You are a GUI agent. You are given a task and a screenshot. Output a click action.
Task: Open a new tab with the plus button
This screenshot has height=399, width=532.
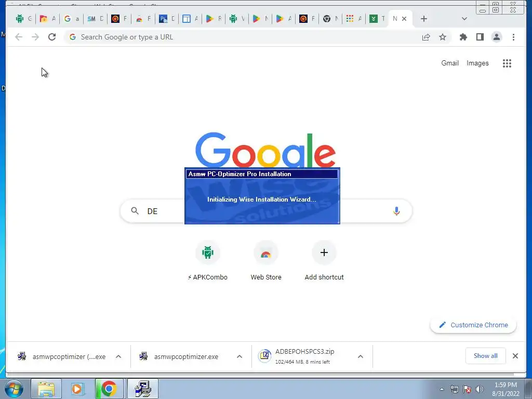[x=424, y=19]
